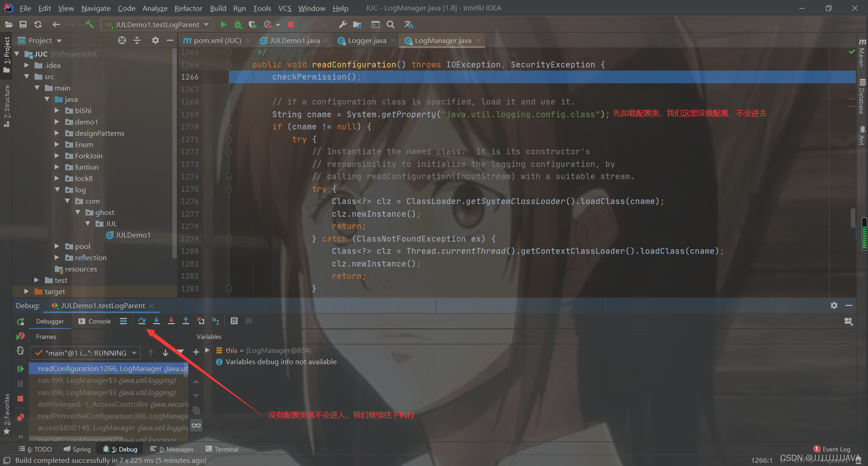Click the Back navigation arrow
This screenshot has height=466, width=868.
[x=56, y=24]
